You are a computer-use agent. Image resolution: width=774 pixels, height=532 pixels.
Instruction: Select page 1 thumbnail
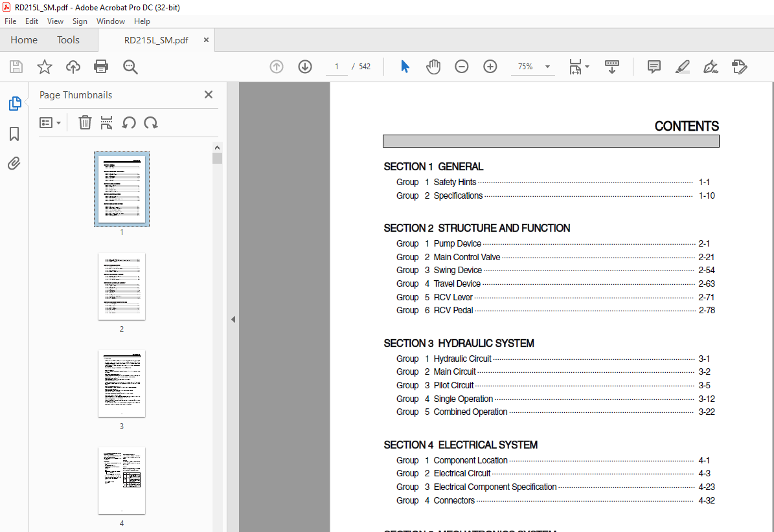tap(122, 190)
